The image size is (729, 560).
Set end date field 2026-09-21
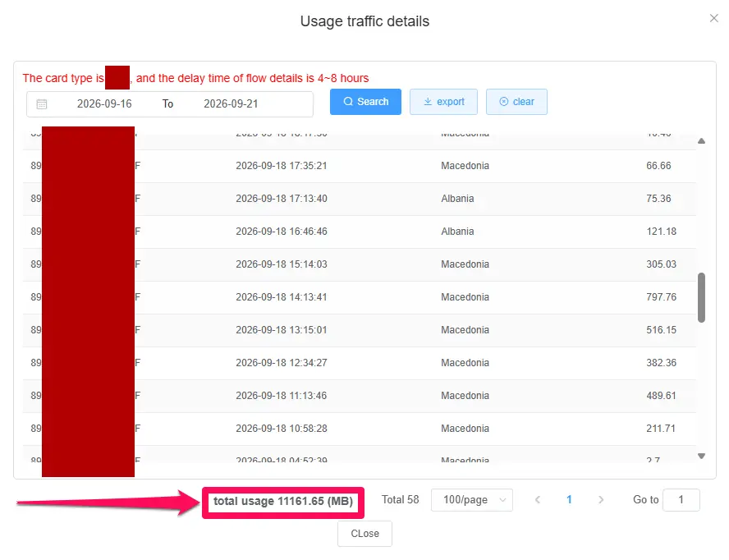231,103
